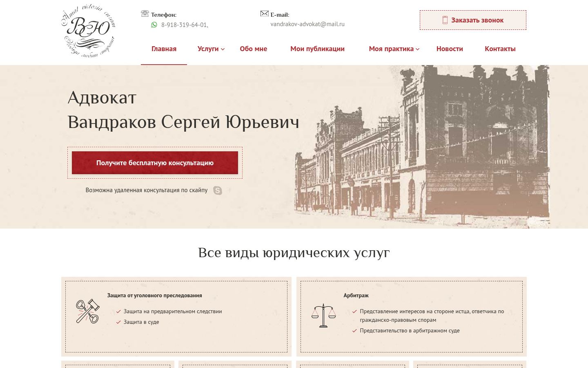Viewport: 588px width, 368px height.
Task: Go to Обо мне page
Action: tap(253, 49)
